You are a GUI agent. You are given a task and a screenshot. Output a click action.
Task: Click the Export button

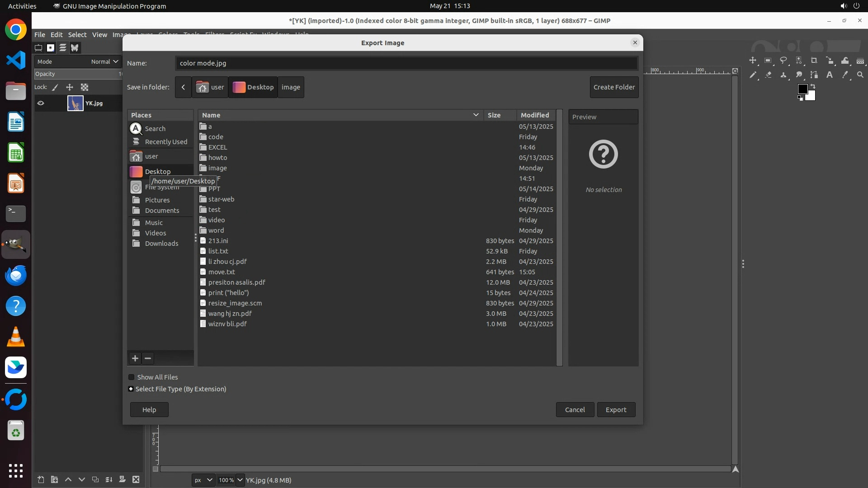(616, 409)
